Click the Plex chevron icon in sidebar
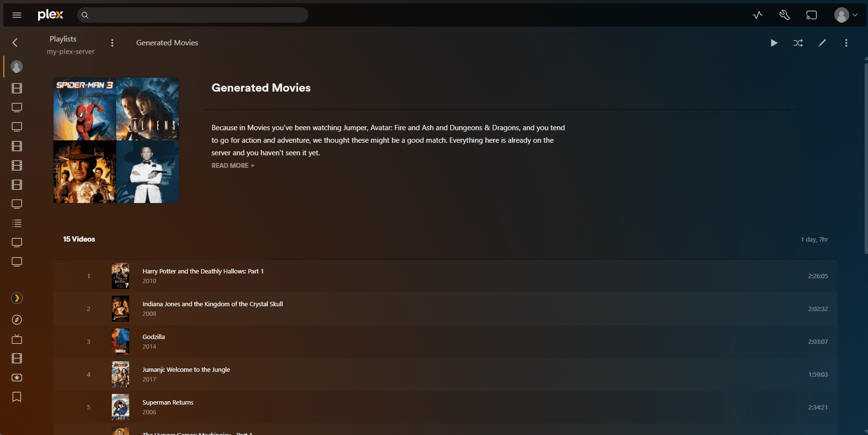 (x=17, y=298)
